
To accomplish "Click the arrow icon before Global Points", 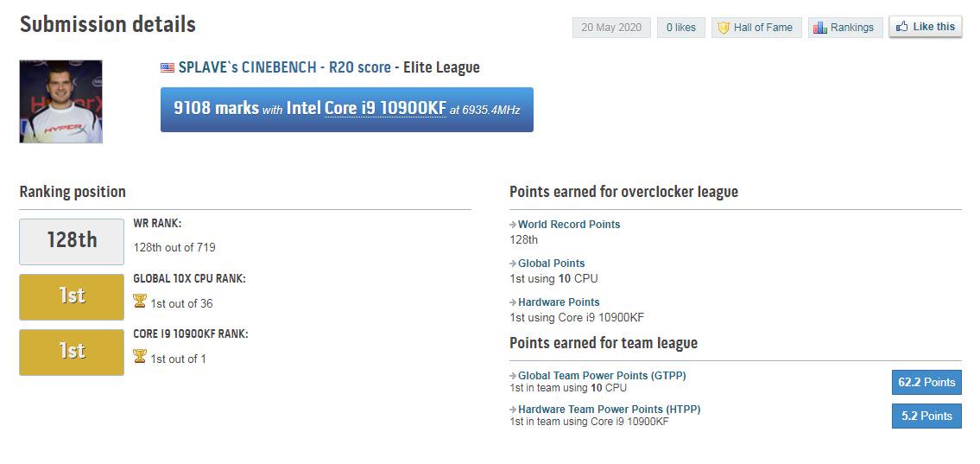I will pos(513,264).
